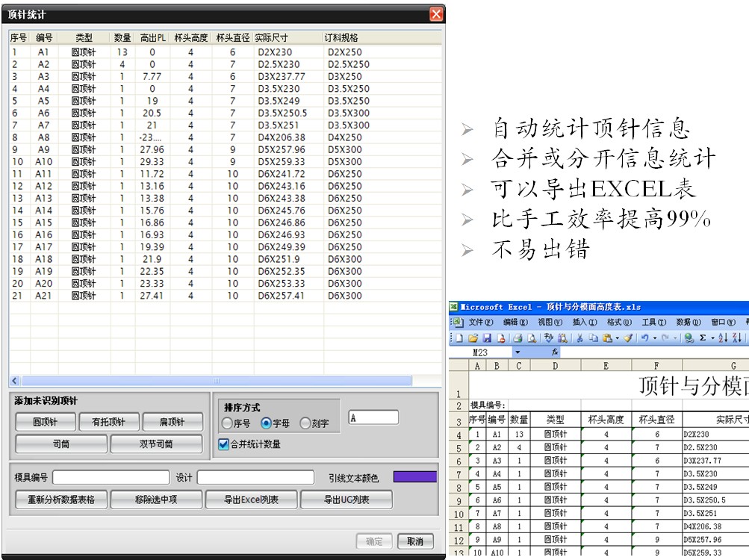The width and height of the screenshot is (749, 560).
Task: Click the 重新分析数据表格 button
Action: point(61,500)
